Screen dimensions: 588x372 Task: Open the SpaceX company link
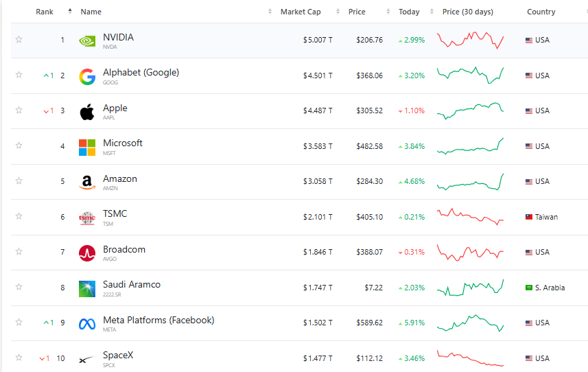click(x=118, y=355)
